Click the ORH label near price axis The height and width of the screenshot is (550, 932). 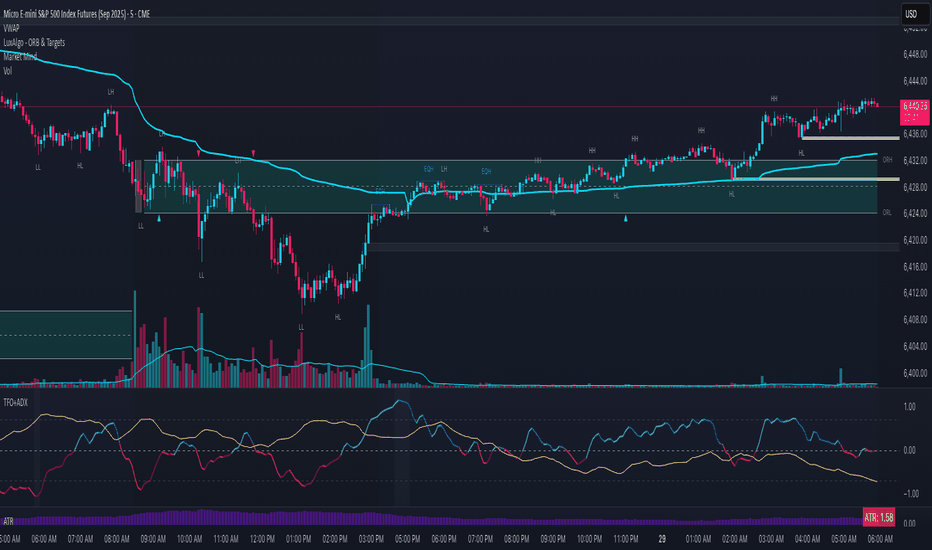click(x=887, y=160)
